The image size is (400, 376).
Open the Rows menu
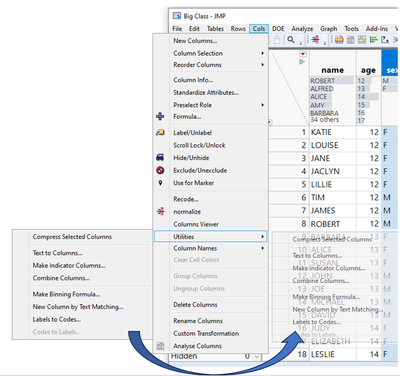(238, 29)
